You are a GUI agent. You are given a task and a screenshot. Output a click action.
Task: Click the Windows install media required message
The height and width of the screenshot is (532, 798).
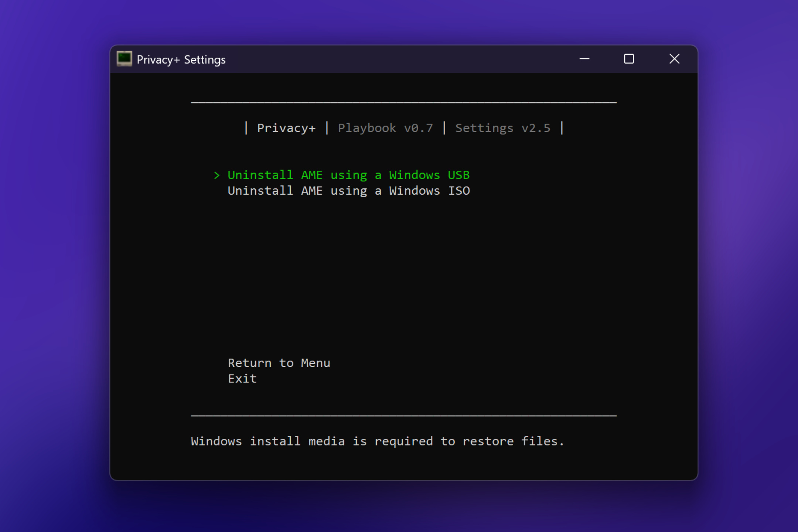point(378,441)
